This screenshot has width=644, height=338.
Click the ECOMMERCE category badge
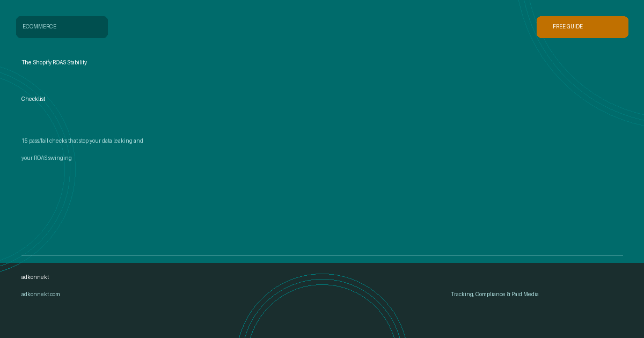pyautogui.click(x=62, y=27)
